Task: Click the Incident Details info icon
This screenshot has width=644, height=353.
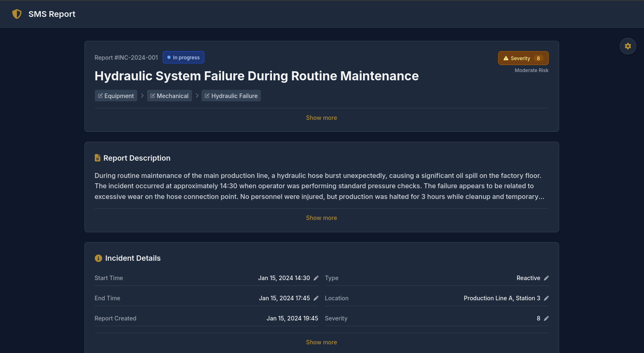Action: pos(98,258)
